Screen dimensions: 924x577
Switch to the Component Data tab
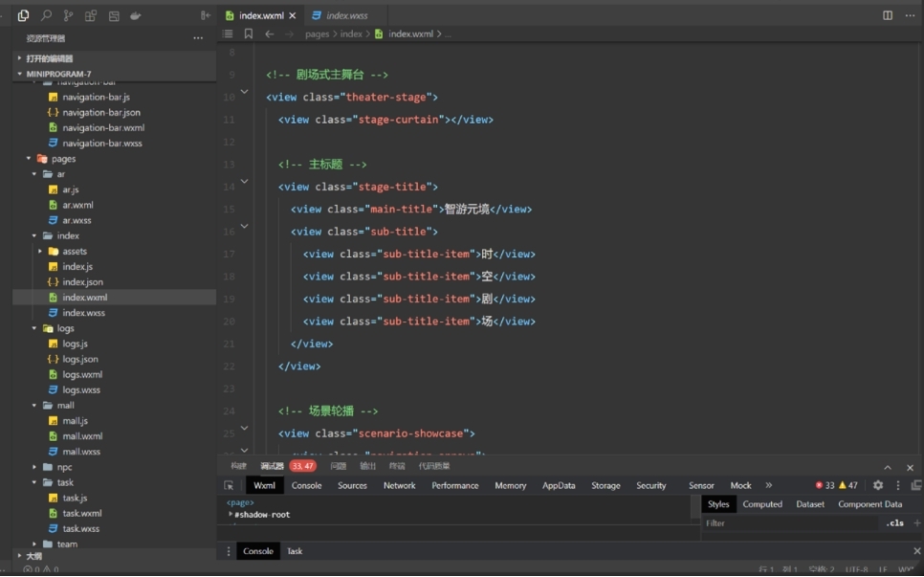click(x=869, y=504)
